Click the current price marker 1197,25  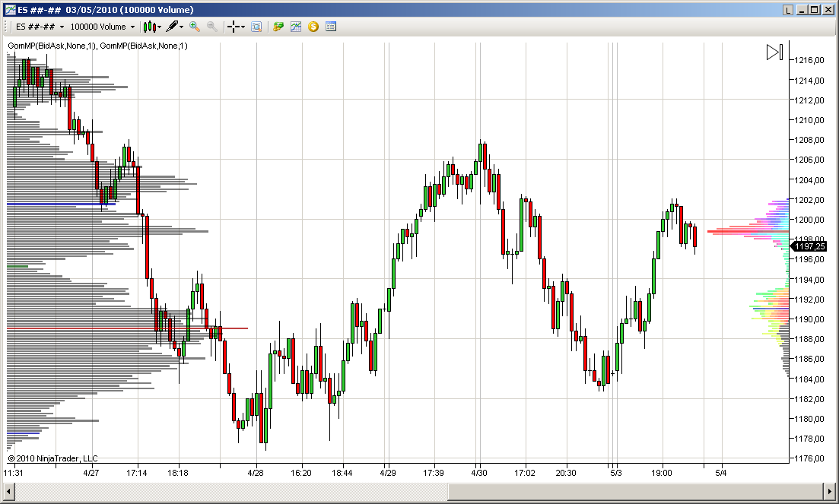click(x=808, y=246)
